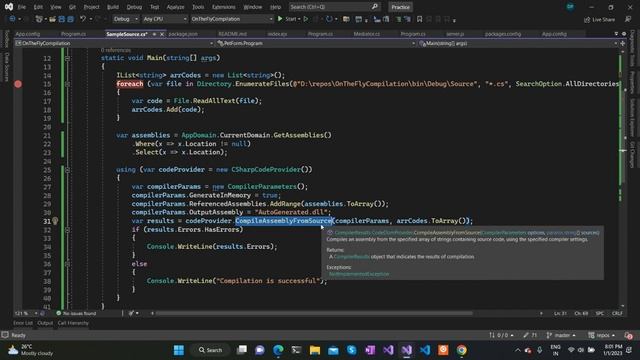
Task: Open the Terminal app from taskbar
Action: pos(296,350)
